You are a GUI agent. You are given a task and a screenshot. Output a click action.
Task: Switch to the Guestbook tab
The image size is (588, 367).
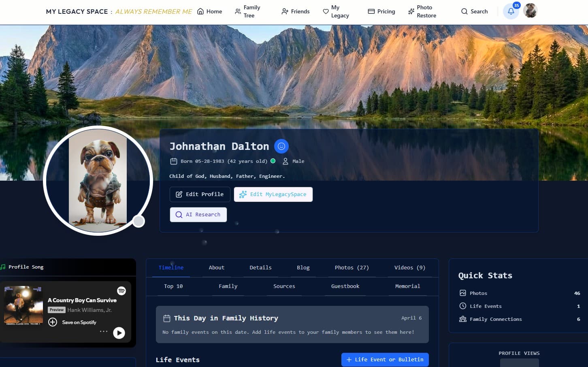[x=345, y=286]
